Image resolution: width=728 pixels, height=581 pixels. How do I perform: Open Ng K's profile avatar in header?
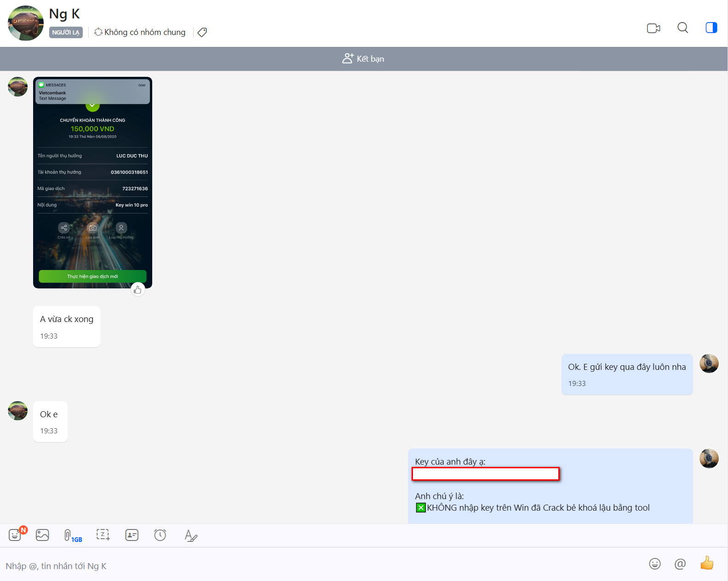(x=26, y=23)
